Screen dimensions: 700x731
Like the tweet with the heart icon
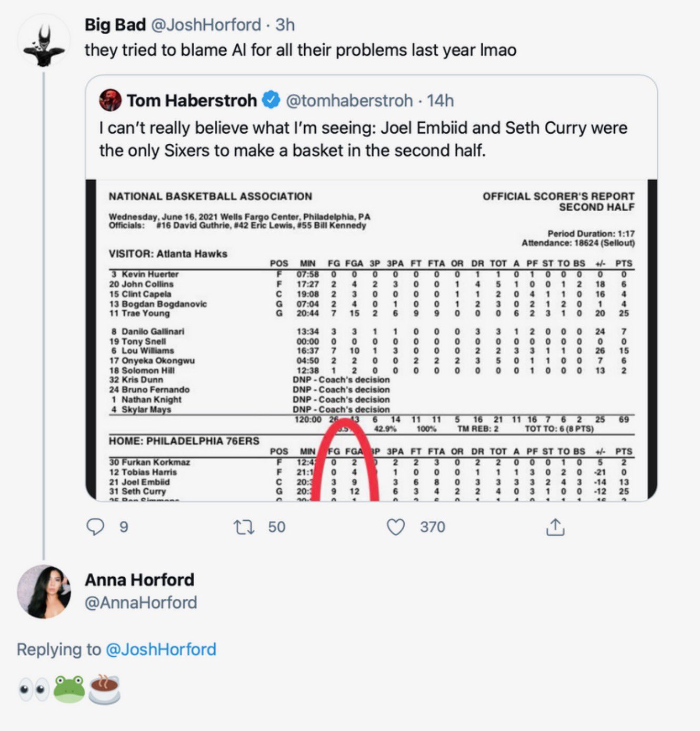(x=396, y=527)
